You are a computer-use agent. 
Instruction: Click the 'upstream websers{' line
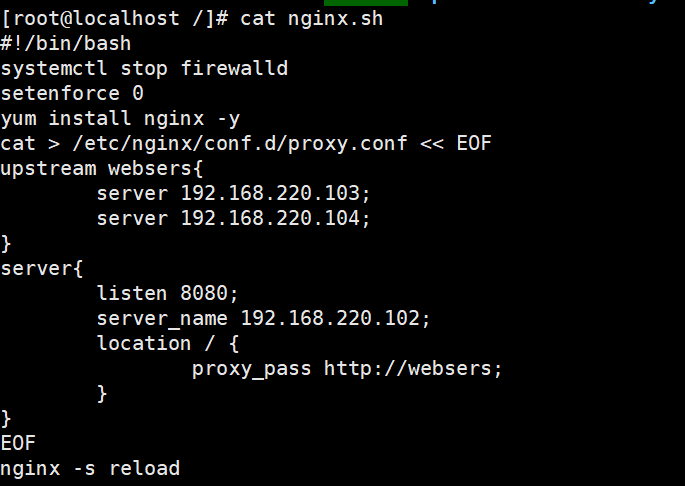[102, 169]
